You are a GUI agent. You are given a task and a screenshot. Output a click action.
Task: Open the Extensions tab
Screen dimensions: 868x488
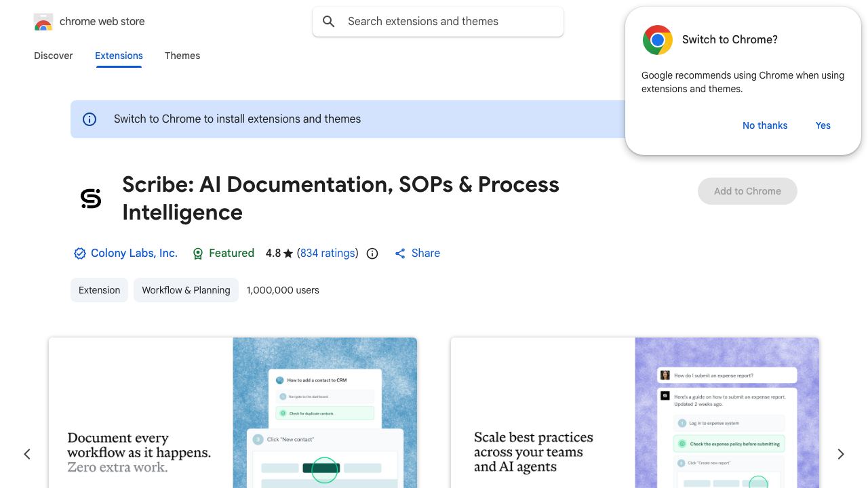[119, 56]
